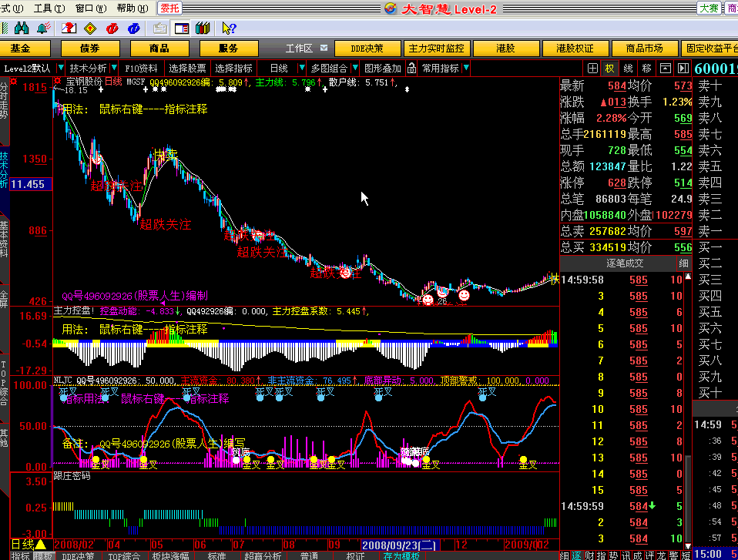Click the 大智慧 logo icon
This screenshot has width=738, height=560.
tap(391, 8)
